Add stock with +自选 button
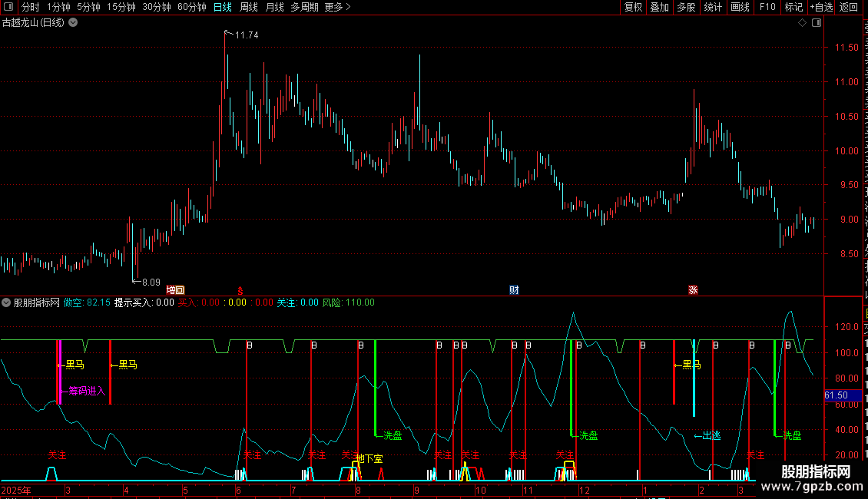 [821, 7]
